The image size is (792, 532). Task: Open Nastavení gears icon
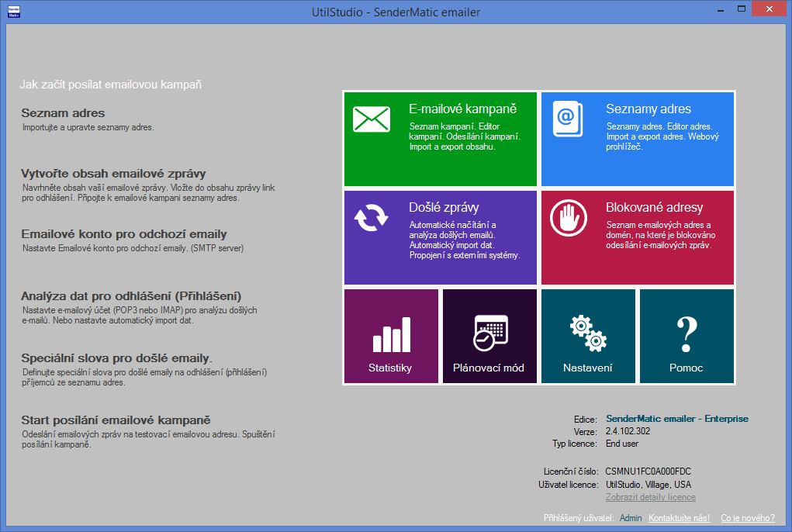pos(588,333)
